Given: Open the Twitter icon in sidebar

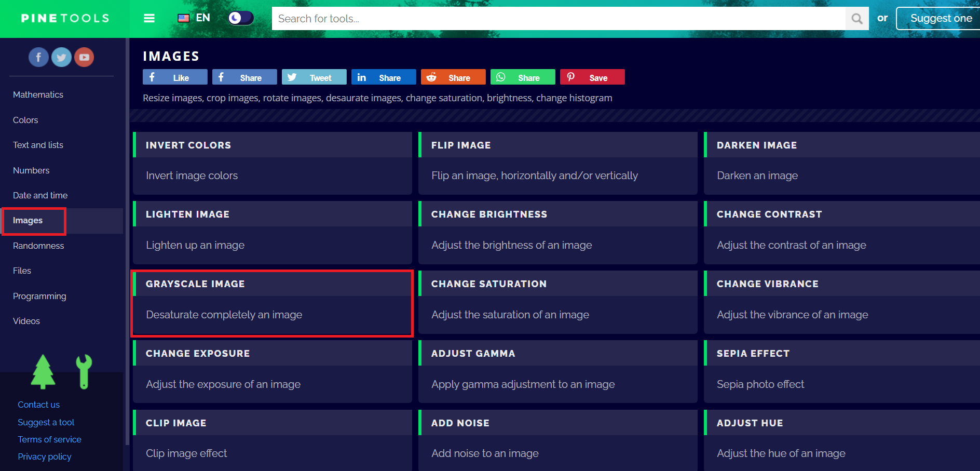Looking at the screenshot, I should pos(61,57).
